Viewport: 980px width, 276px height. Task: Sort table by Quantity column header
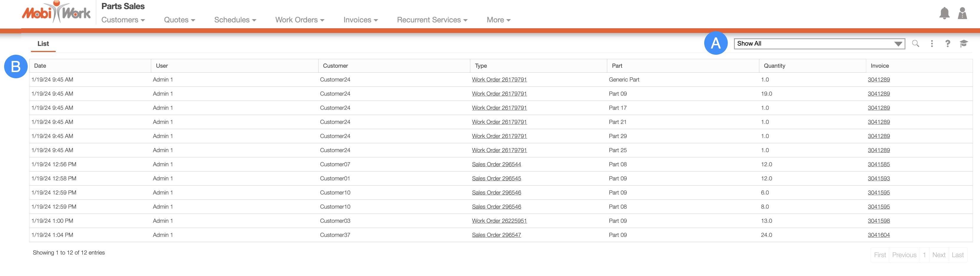[774, 66]
